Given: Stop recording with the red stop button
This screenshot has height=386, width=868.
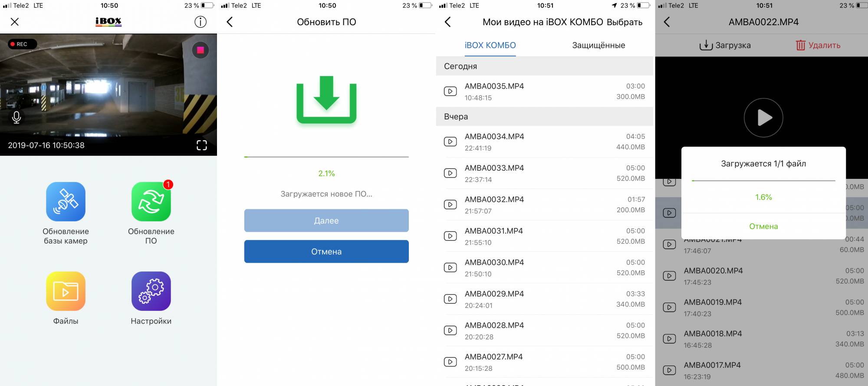Looking at the screenshot, I should tap(201, 50).
